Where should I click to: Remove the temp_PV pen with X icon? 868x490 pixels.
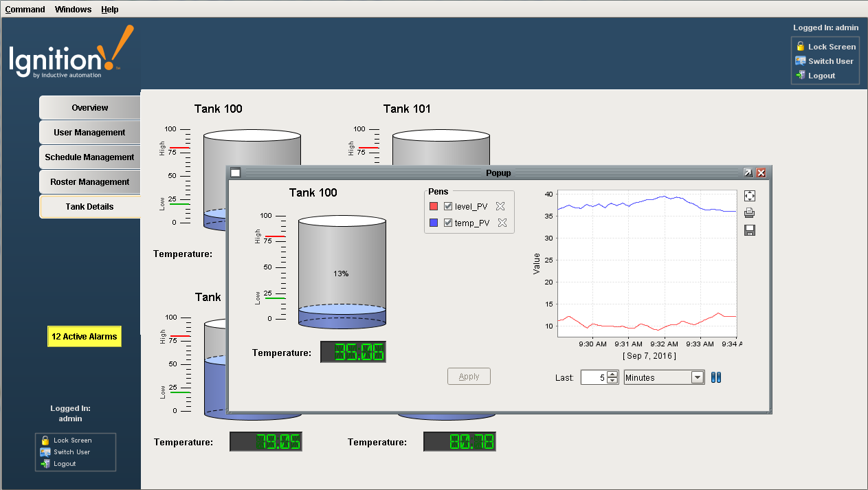(x=502, y=223)
